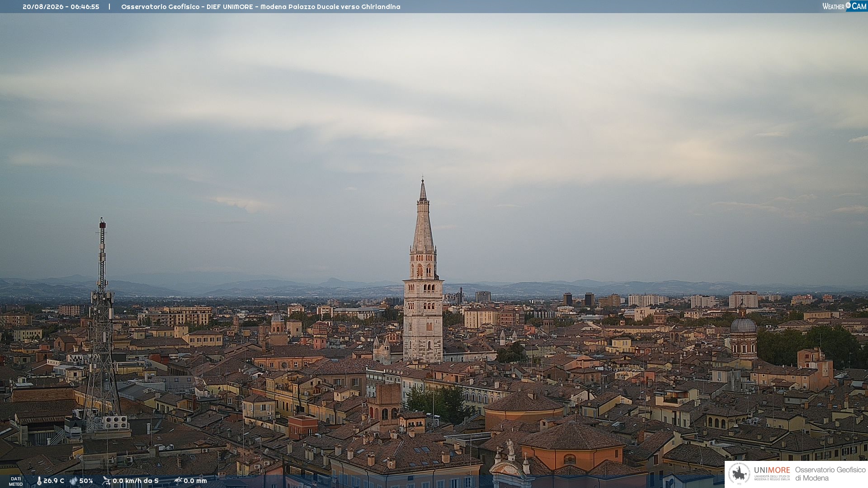
Task: Select the 50% humidity value
Action: pos(86,481)
